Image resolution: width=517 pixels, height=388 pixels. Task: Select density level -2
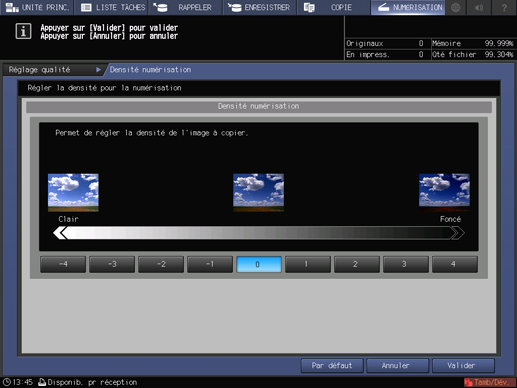coord(161,264)
